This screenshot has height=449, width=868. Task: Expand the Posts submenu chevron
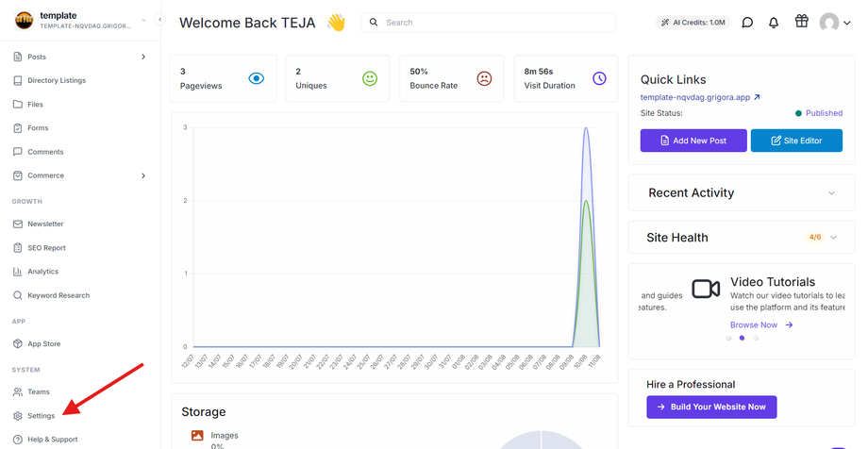(143, 57)
